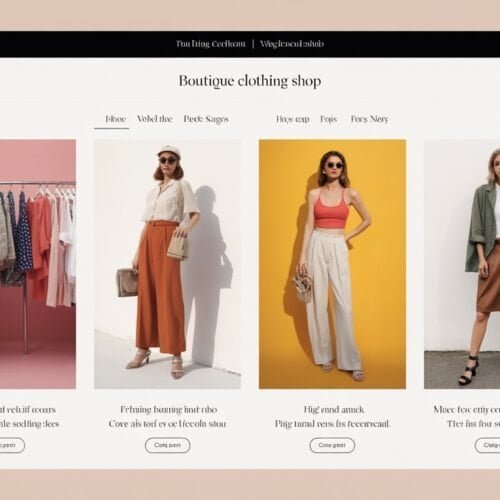
Task: Click the caption title under green jacket photo
Action: click(x=467, y=409)
